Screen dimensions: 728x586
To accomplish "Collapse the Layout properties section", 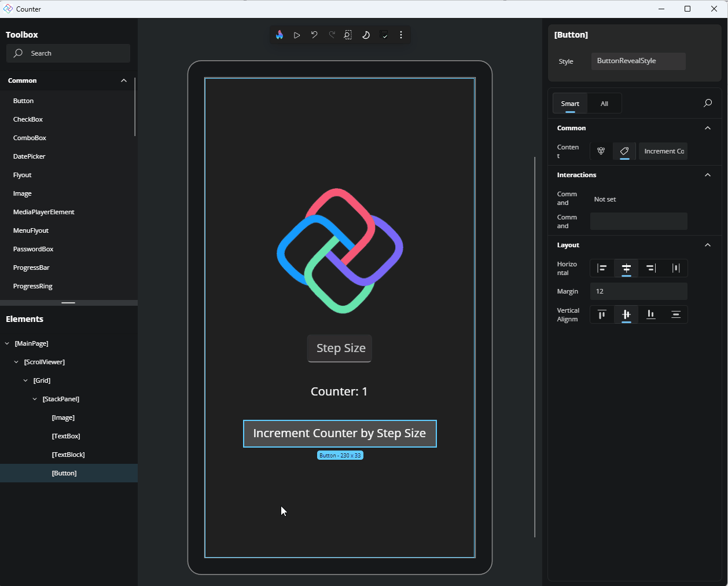I will tap(707, 244).
